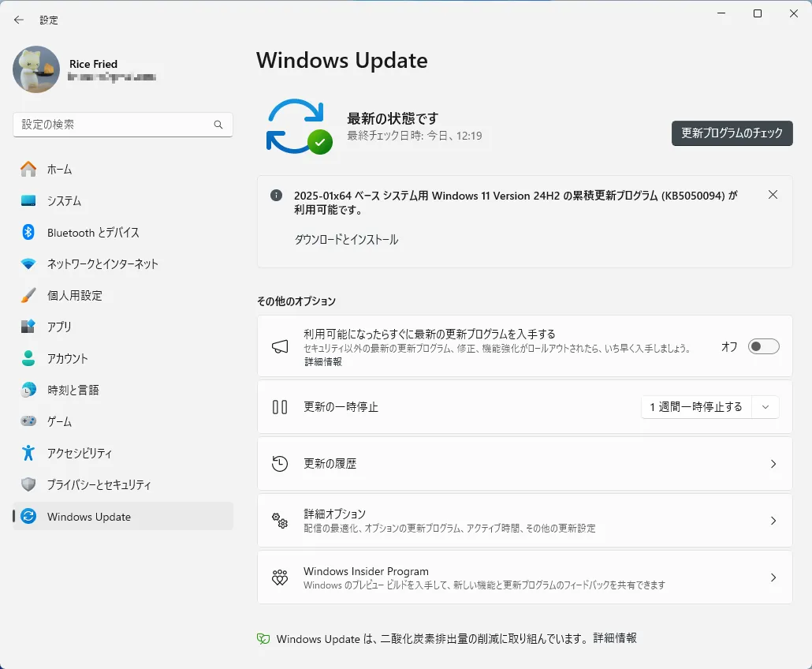Viewport: 812px width, 669px height.
Task: Select the ホーム menu label
Action: coord(60,170)
